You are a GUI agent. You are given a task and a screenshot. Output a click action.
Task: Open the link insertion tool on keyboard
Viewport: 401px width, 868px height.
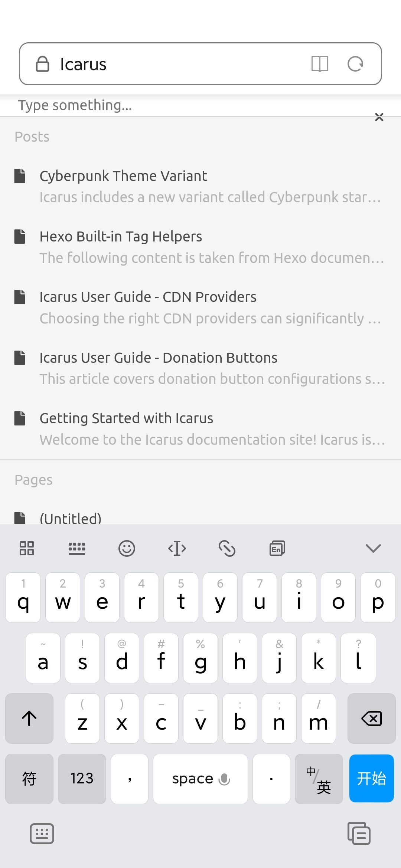point(227,548)
